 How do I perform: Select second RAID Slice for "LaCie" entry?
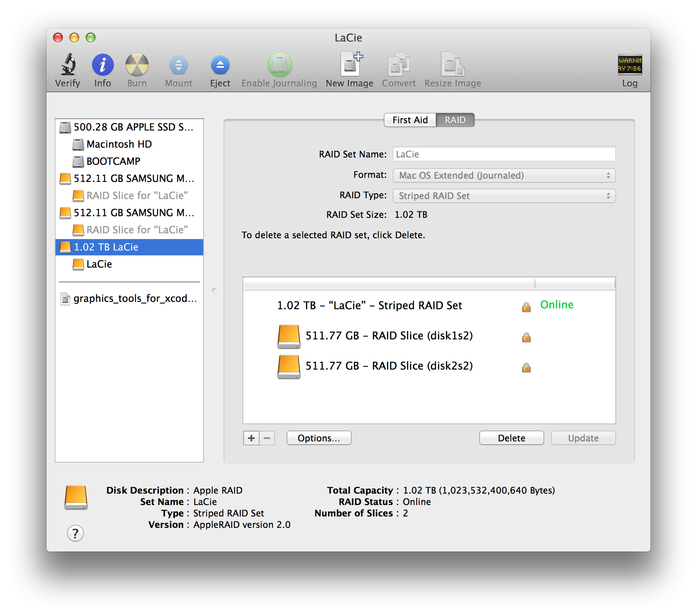tap(129, 230)
